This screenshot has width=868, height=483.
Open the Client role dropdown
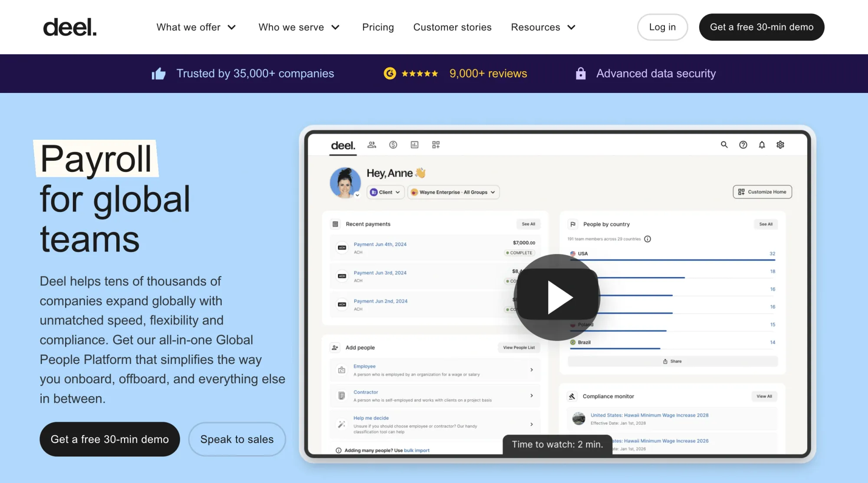(386, 192)
